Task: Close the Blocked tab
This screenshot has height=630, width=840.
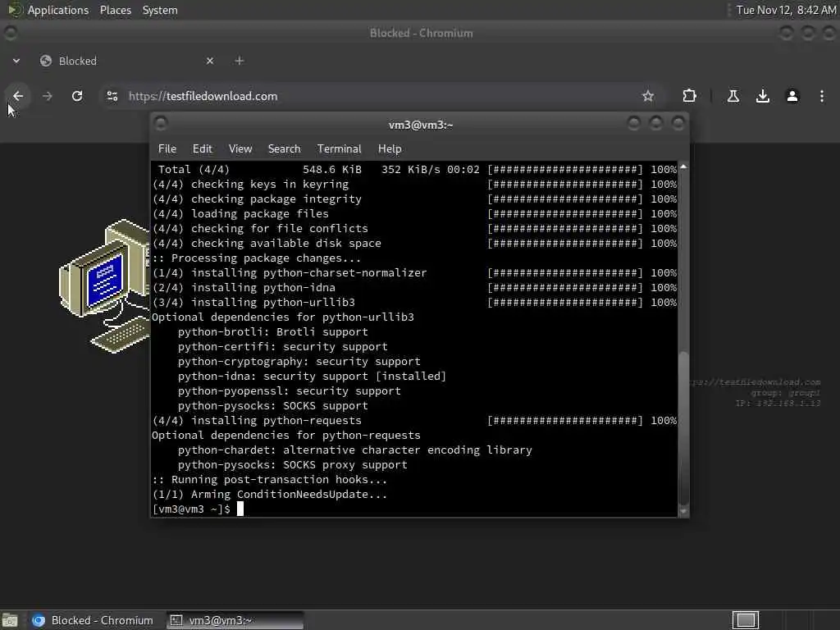Action: click(210, 61)
